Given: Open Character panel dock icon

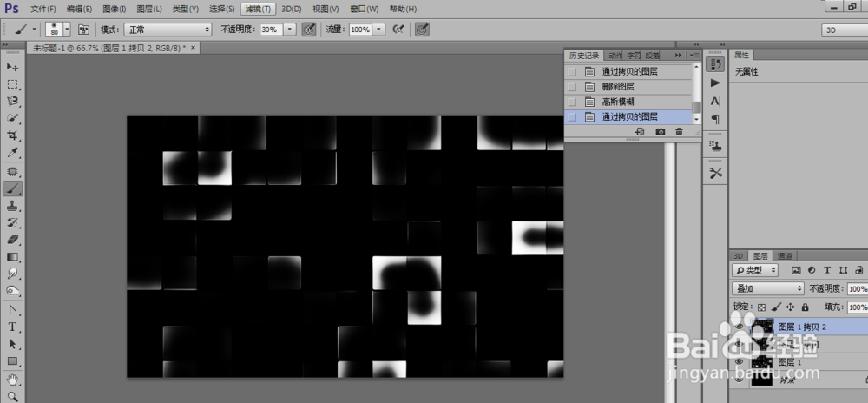Looking at the screenshot, I should 716,102.
